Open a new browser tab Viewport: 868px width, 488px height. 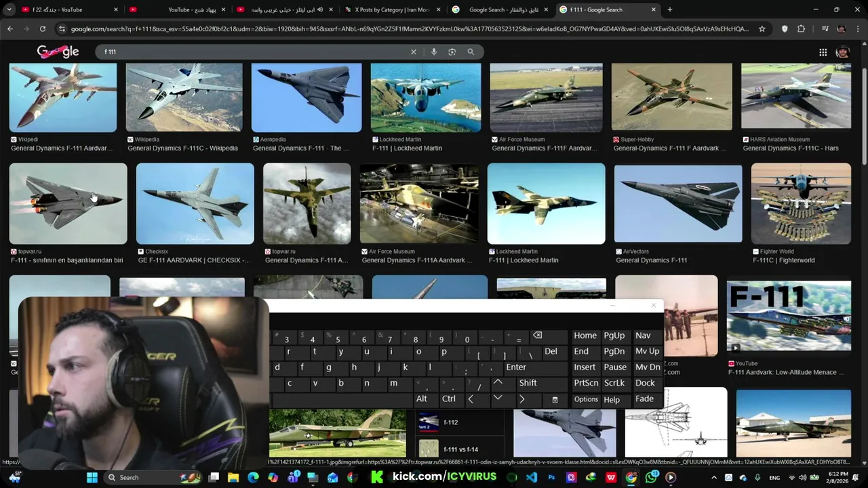pos(670,9)
